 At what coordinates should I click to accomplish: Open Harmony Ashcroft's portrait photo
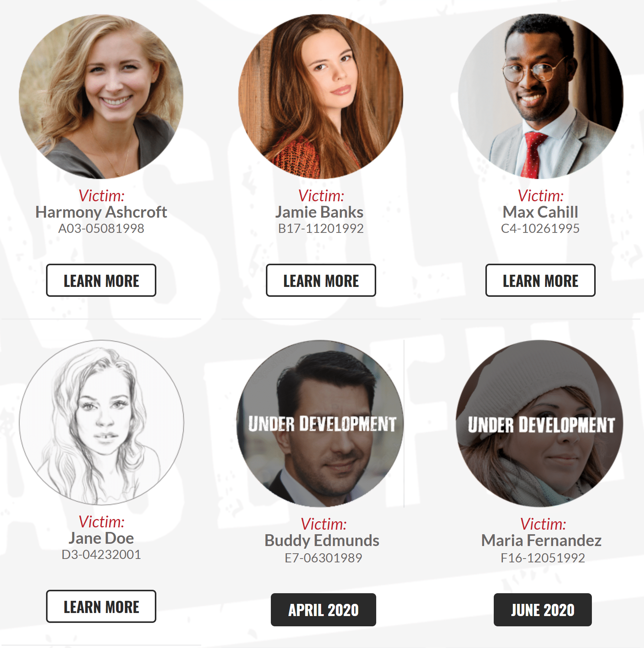101,97
